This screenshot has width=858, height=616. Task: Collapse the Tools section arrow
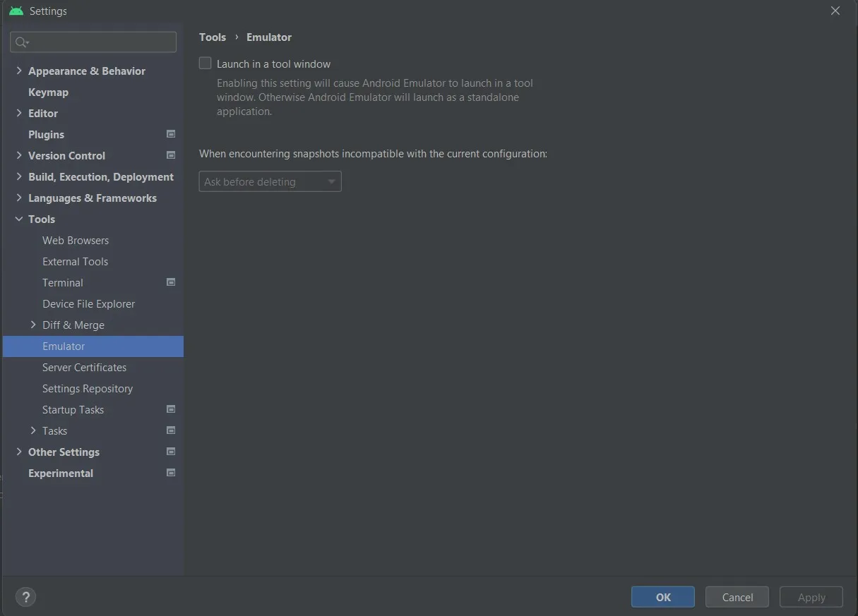click(x=19, y=219)
